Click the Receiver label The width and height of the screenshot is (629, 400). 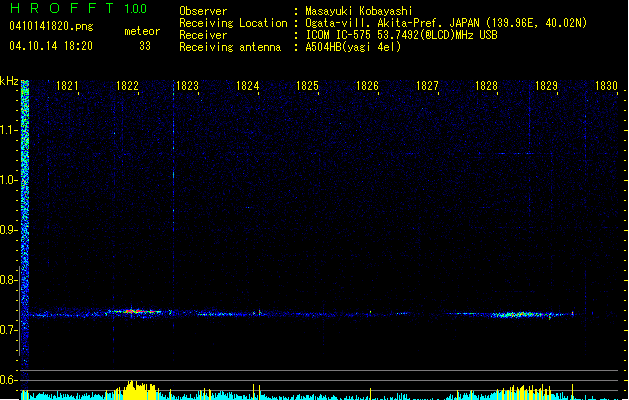pyautogui.click(x=203, y=35)
